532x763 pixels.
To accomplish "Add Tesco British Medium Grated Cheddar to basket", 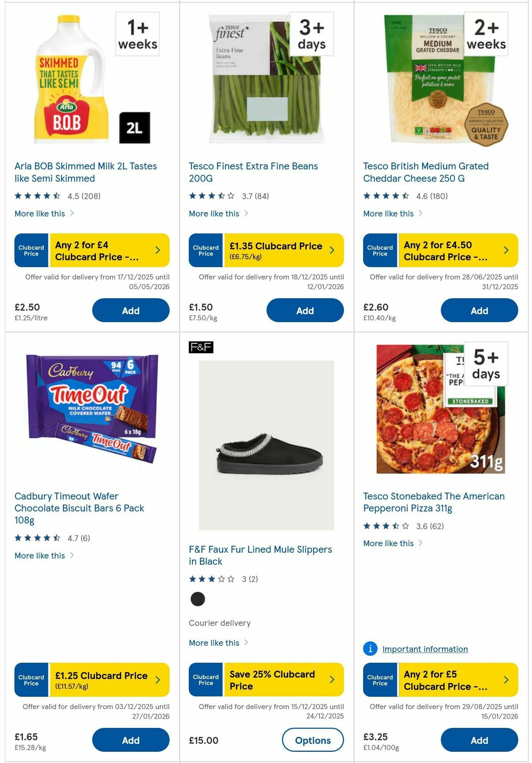I will (x=479, y=310).
